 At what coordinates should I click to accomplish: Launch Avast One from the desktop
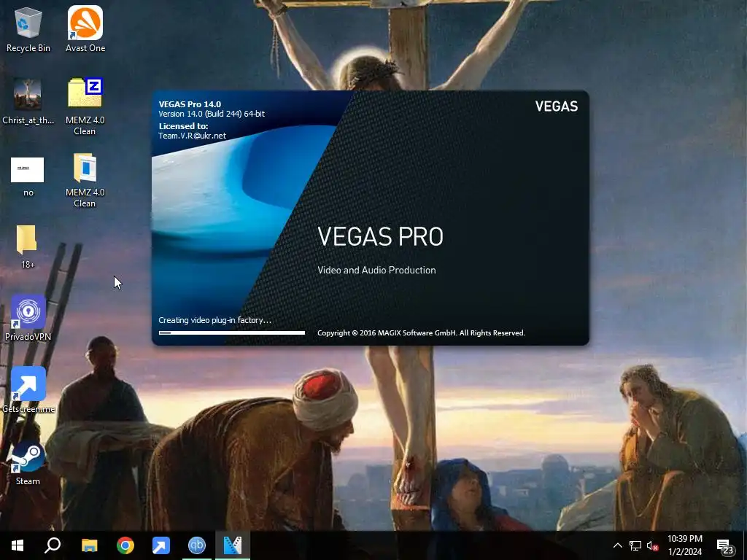pyautogui.click(x=85, y=28)
